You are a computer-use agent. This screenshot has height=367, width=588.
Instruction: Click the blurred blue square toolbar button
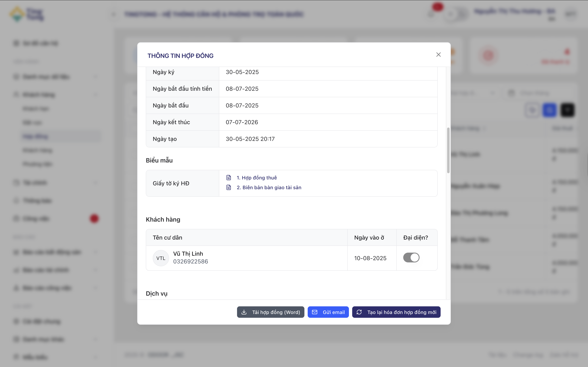click(549, 110)
